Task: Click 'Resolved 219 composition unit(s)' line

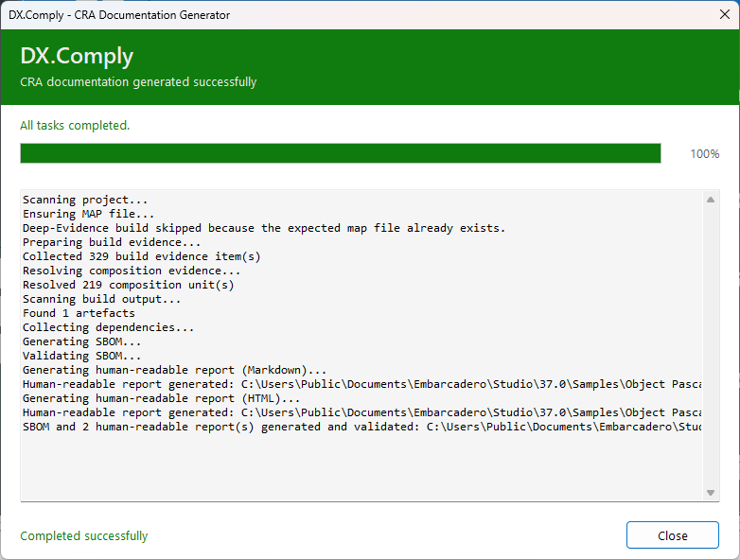Action: [128, 285]
